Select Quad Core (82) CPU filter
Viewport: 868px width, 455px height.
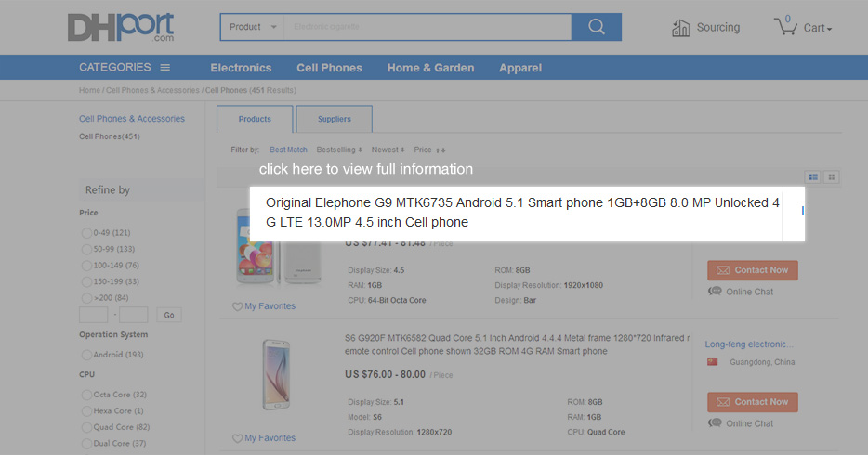click(86, 427)
